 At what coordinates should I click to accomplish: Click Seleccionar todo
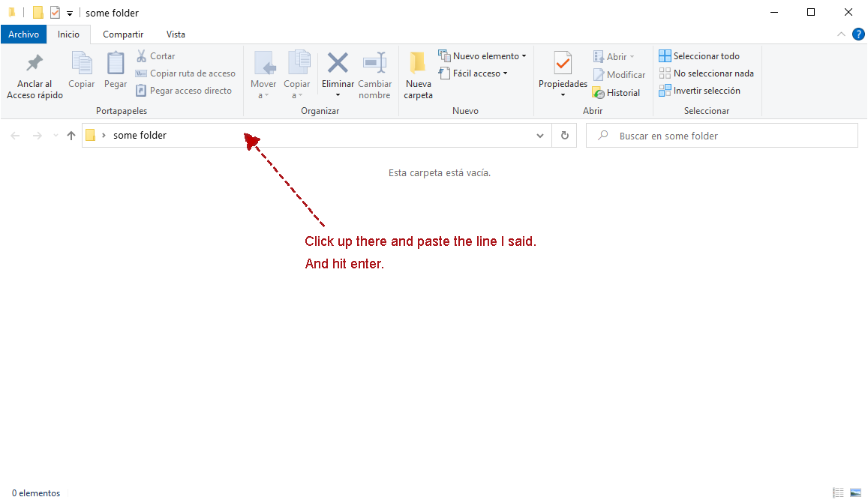[x=699, y=56]
